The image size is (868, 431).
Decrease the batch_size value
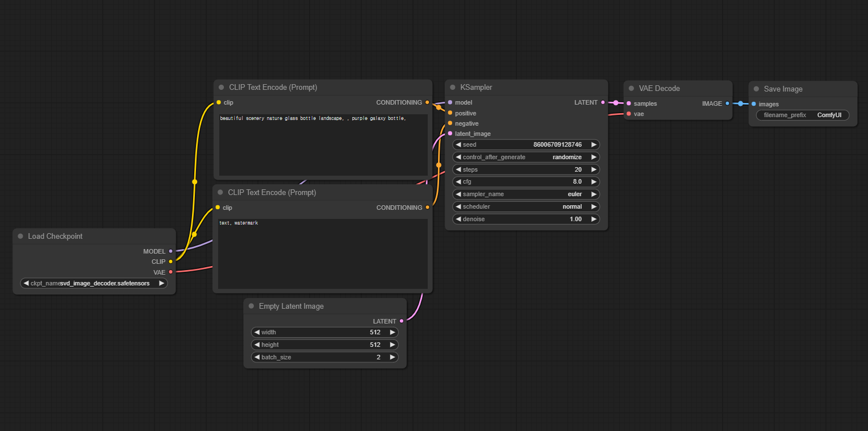pyautogui.click(x=257, y=357)
